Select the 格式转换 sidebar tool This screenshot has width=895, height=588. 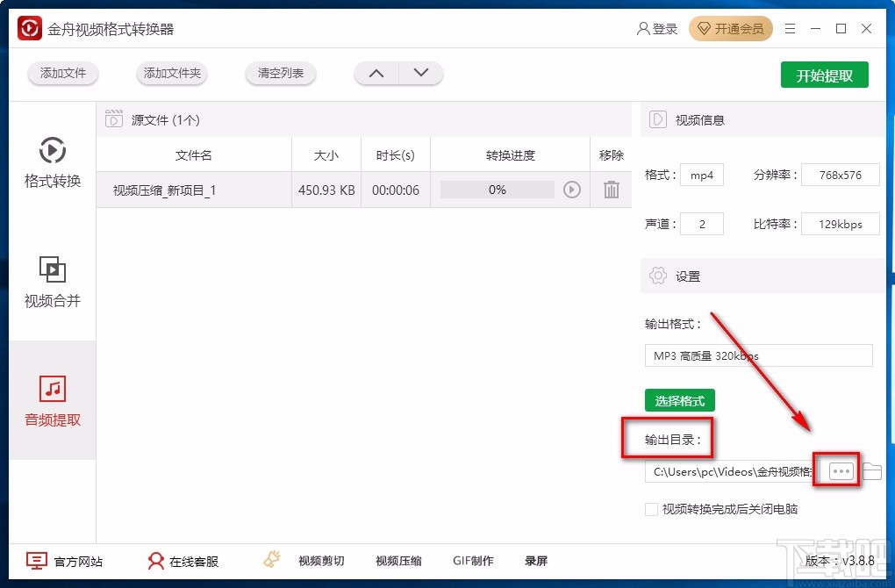coord(52,163)
